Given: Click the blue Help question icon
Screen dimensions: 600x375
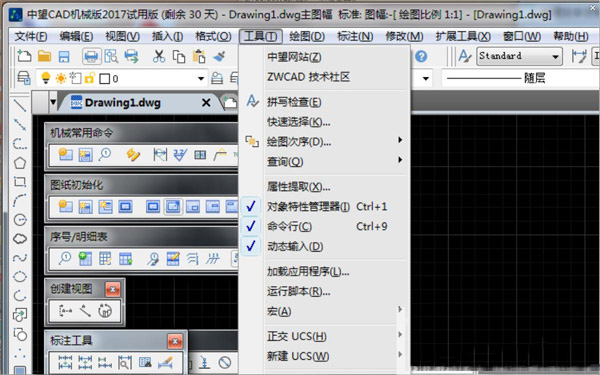Looking at the screenshot, I should pos(421,57).
